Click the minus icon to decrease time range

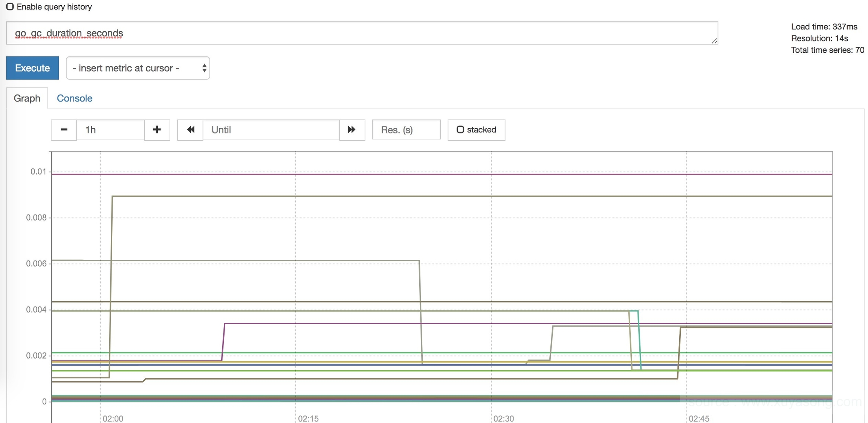[x=64, y=130]
